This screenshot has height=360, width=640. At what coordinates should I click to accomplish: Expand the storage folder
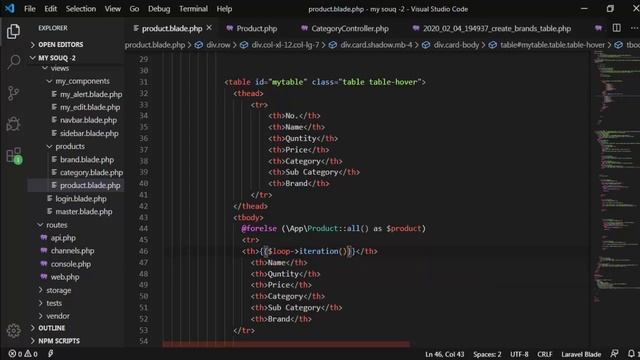click(x=58, y=290)
